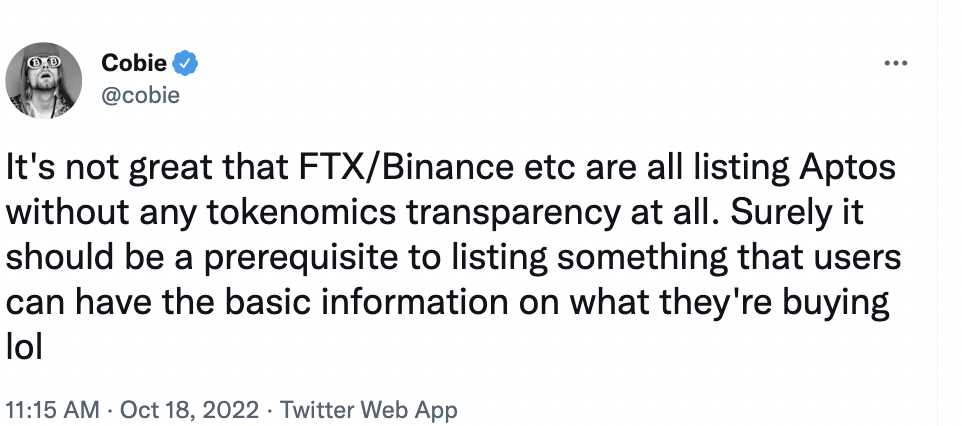
Task: Click the display name Cobie
Action: pos(134,64)
